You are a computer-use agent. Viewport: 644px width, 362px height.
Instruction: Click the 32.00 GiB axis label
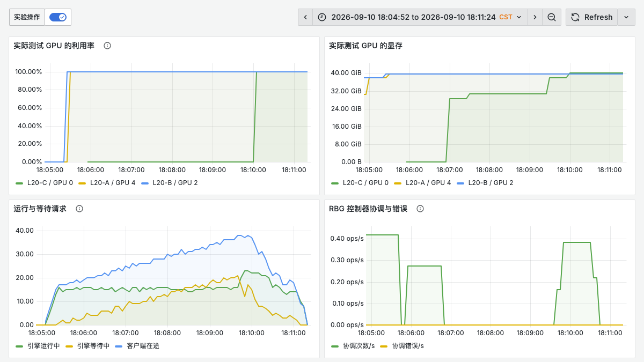point(346,91)
